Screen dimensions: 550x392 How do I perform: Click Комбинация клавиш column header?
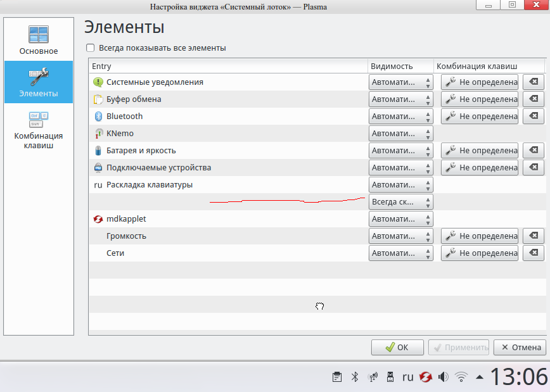click(489, 66)
